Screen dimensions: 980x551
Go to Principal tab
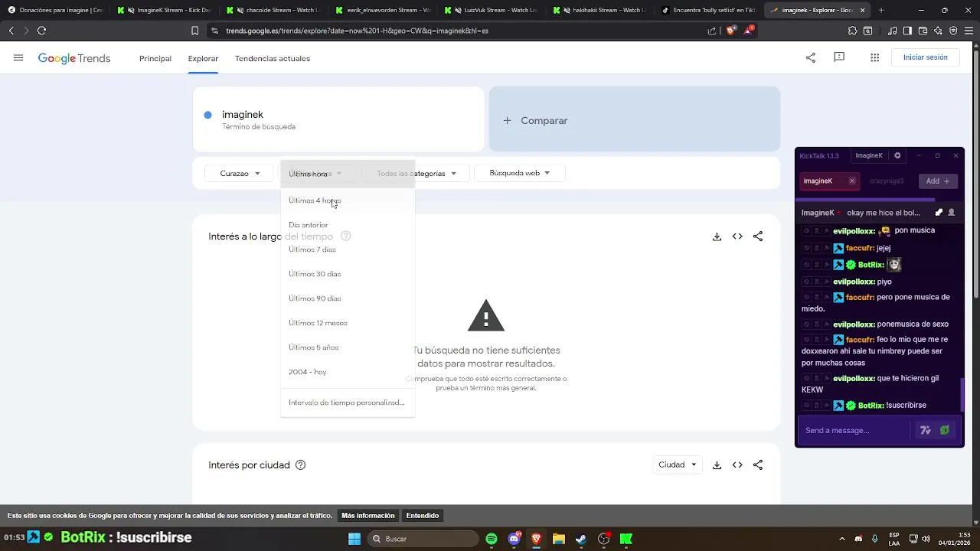point(155,58)
